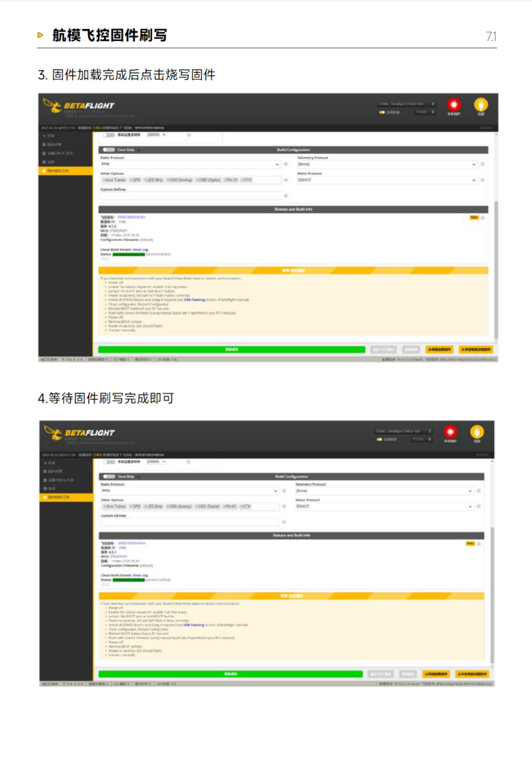Click help icon beside Radio Protocol in step 4 screenshot
This screenshot has height=760, width=532.
click(x=284, y=491)
